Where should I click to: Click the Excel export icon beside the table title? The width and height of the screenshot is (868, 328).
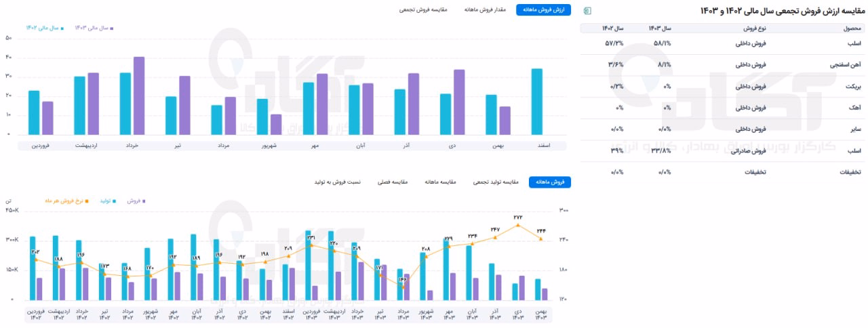click(x=587, y=11)
